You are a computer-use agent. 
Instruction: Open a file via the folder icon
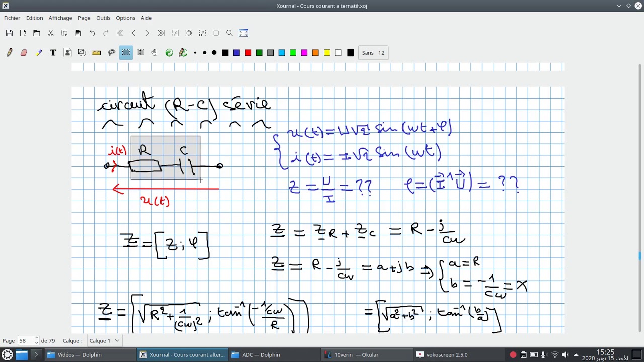(37, 33)
